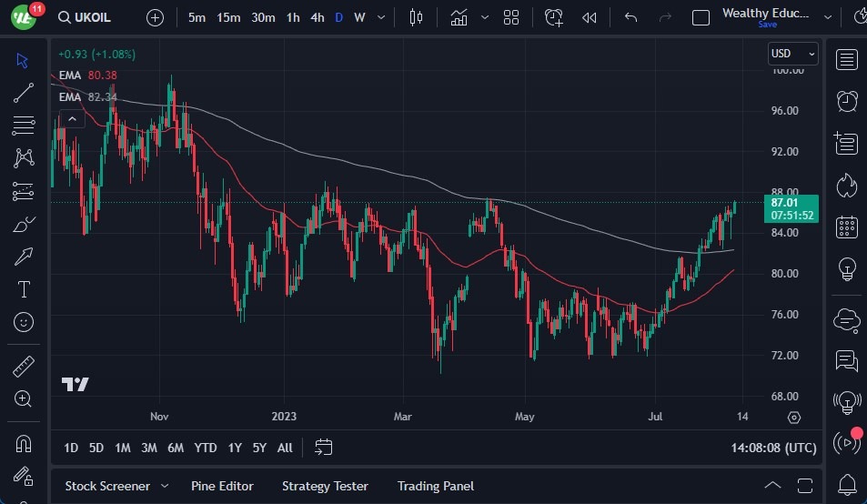Screen dimensions: 867x504
Task: Set chart range to YTD
Action: pos(206,448)
